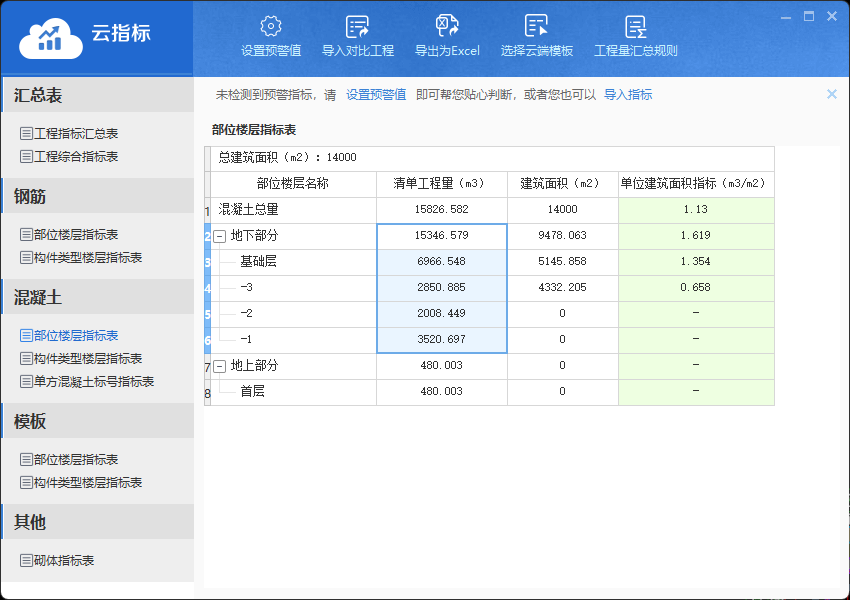Viewport: 850px width, 600px height.
Task: Click the 9478.063 building area cell
Action: (x=563, y=236)
